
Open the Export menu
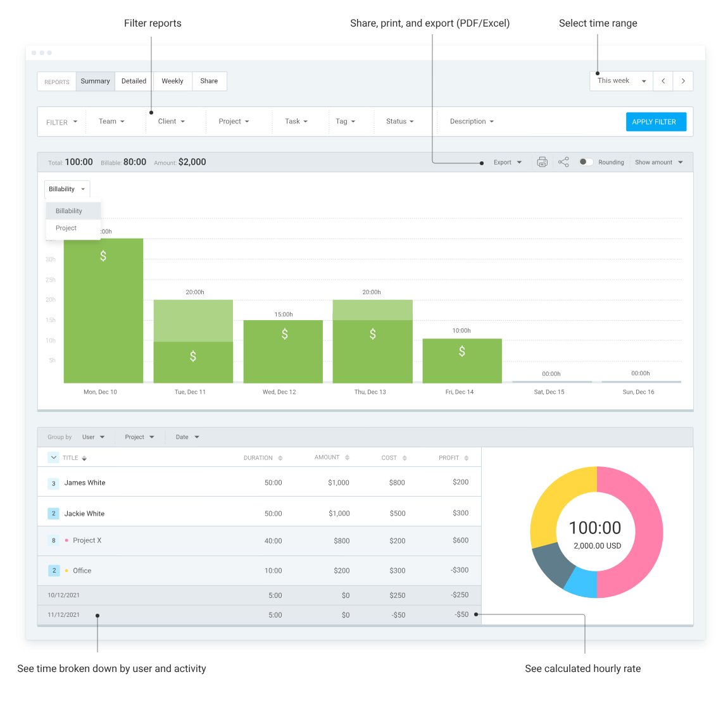pos(506,162)
